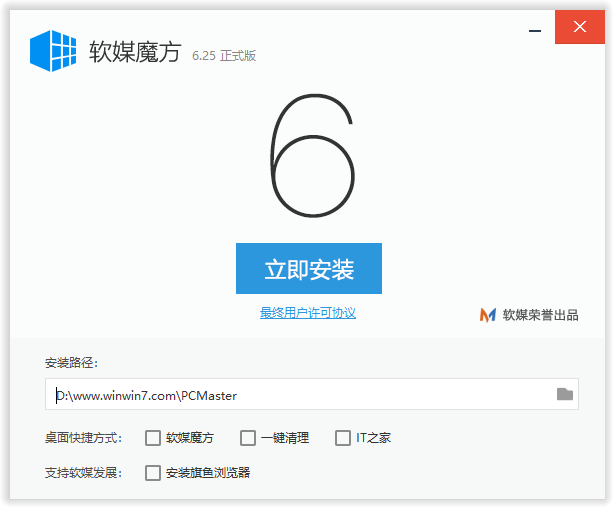The image size is (615, 510).
Task: Click the 桌面快捷方式 label
Action: 84,439
